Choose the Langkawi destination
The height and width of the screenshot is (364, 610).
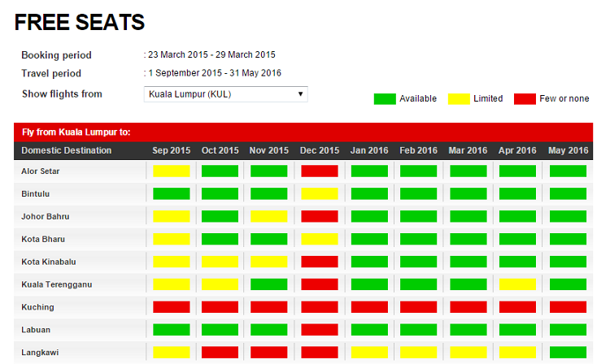[40, 353]
